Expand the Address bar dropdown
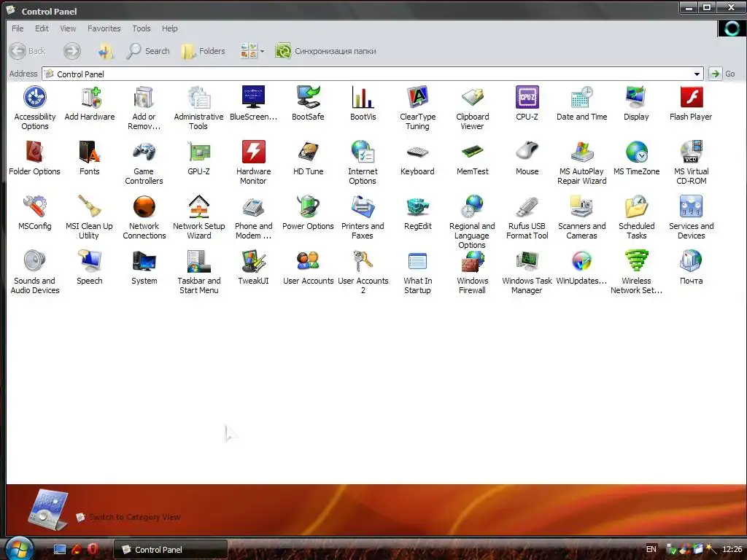 [x=697, y=74]
